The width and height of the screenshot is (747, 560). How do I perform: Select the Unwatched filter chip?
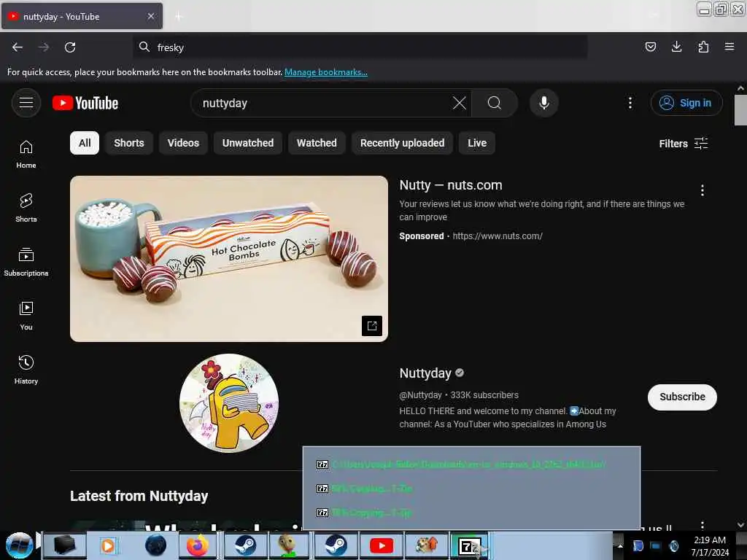point(248,143)
